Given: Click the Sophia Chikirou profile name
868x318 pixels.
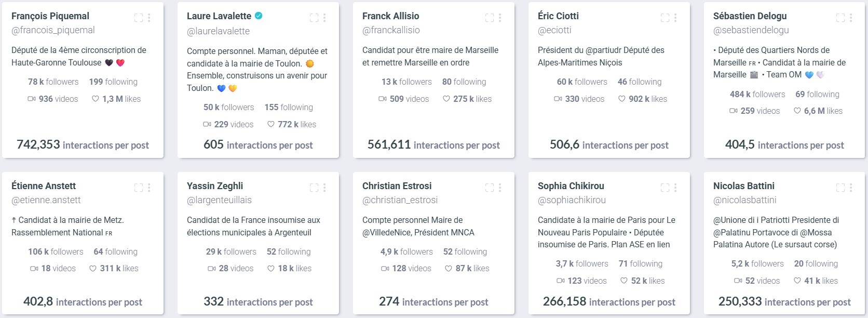Looking at the screenshot, I should click(571, 186).
